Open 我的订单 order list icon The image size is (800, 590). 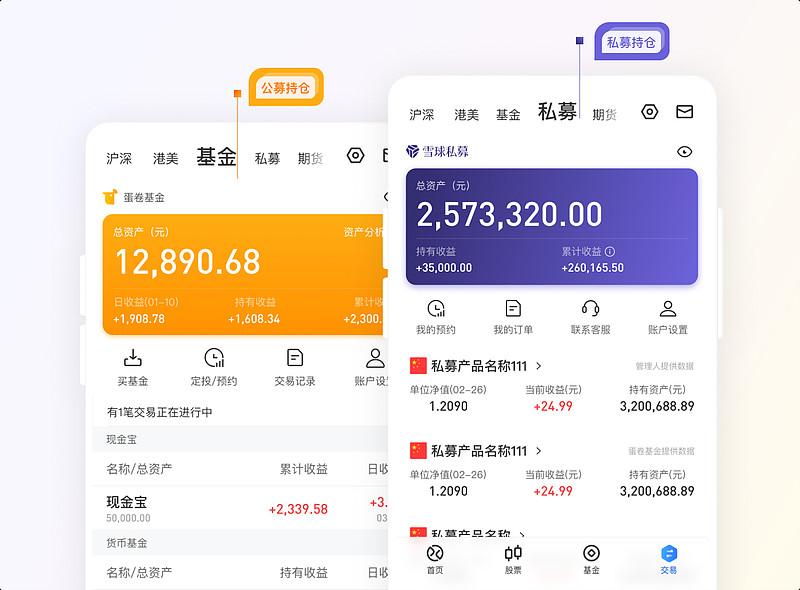click(x=512, y=310)
